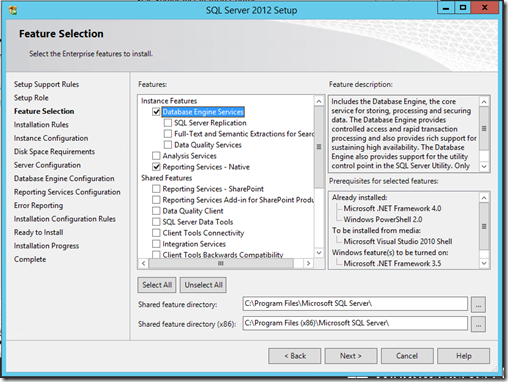Image resolution: width=508 pixels, height=382 pixels.
Task: Select Database Engine Services feature label
Action: coord(203,112)
